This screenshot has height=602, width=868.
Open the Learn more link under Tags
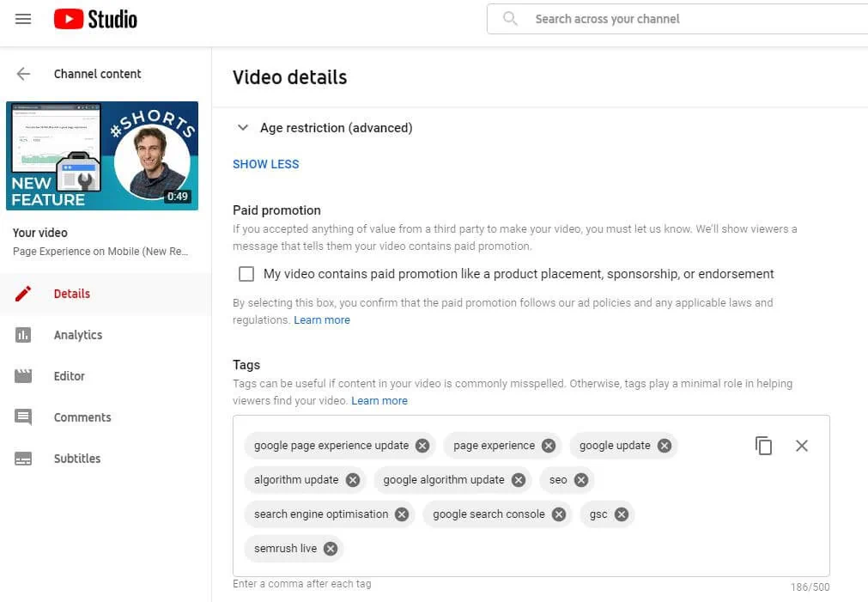[x=379, y=400]
